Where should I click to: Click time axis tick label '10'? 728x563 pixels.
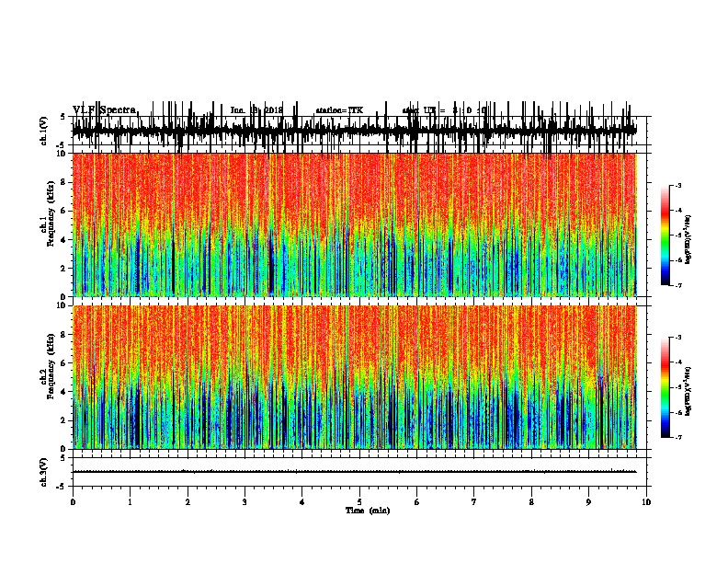[646, 502]
